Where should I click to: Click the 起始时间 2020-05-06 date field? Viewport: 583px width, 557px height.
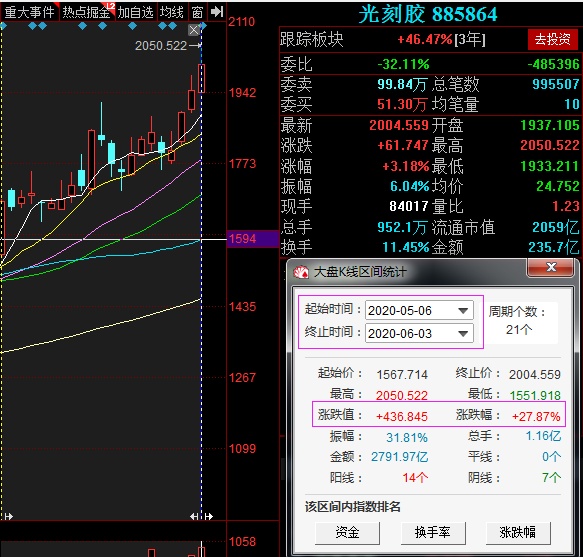pos(419,310)
